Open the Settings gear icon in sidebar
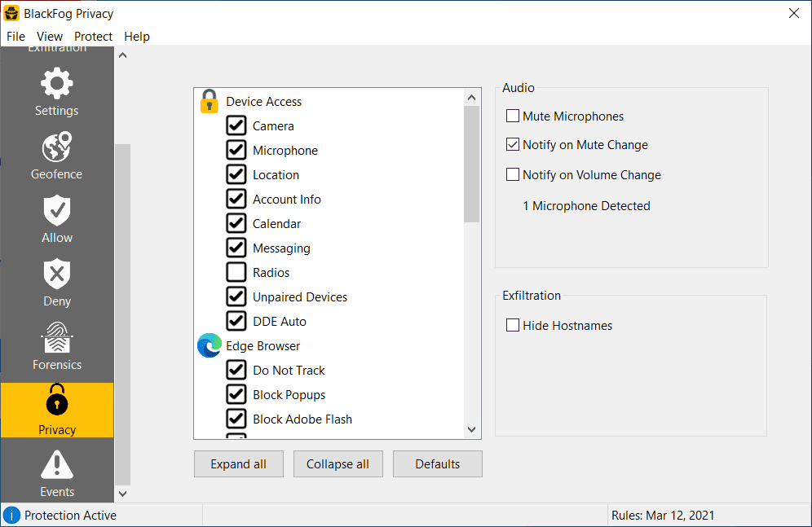The height and width of the screenshot is (527, 812). (x=56, y=84)
